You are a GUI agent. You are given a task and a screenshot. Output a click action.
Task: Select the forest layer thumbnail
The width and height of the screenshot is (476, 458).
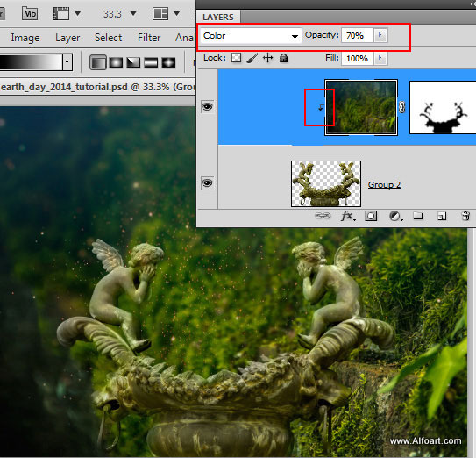pyautogui.click(x=361, y=107)
